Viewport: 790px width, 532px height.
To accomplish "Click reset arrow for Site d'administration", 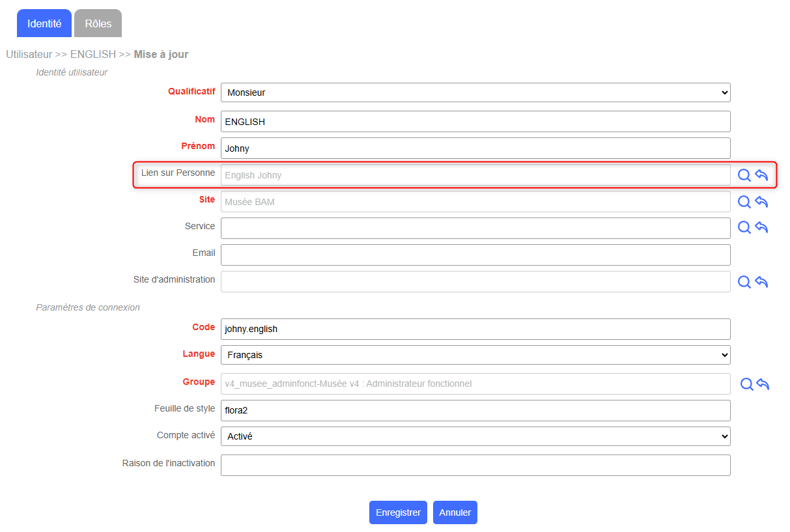I will pos(761,282).
